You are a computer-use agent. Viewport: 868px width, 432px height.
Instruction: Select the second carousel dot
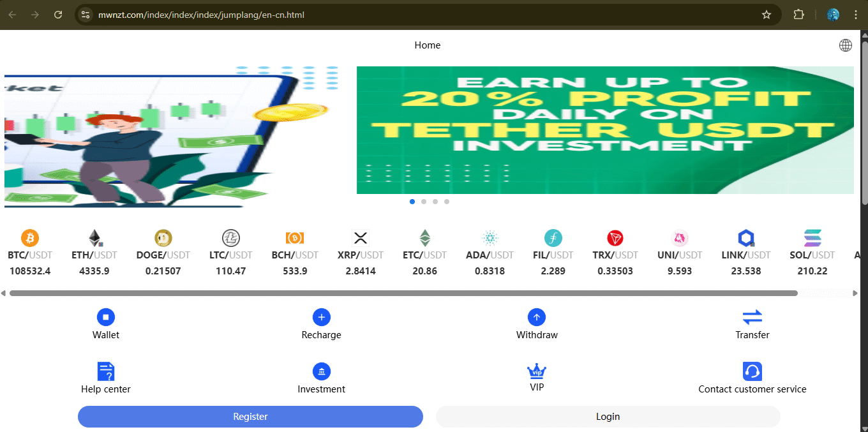(x=424, y=202)
